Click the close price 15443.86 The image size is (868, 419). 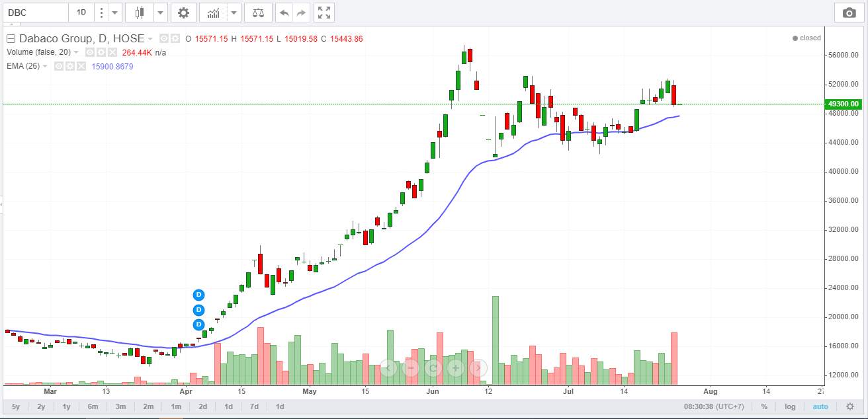pos(346,39)
